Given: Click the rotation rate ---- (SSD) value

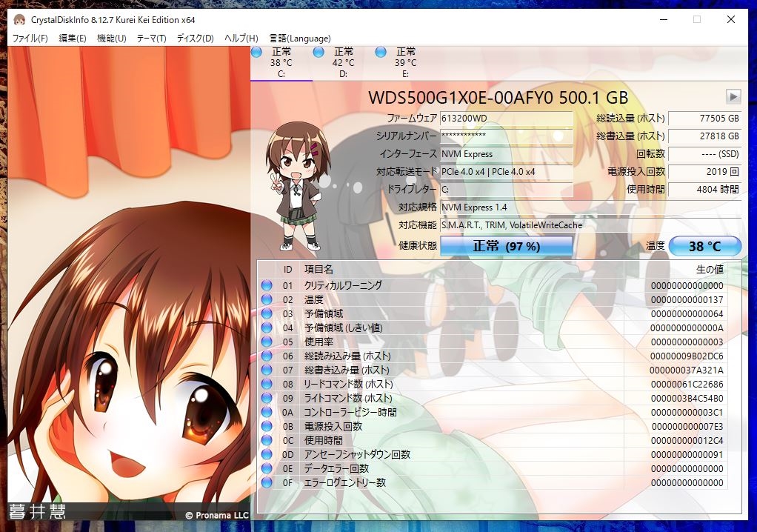Looking at the screenshot, I should (705, 154).
